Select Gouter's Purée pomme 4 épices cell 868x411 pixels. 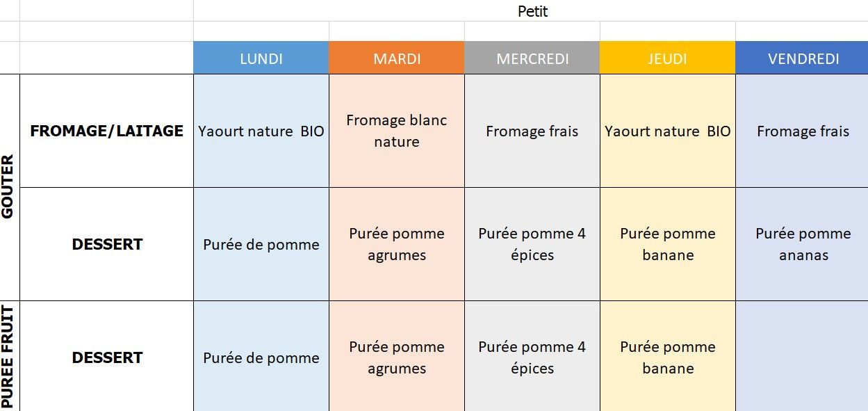[x=532, y=244]
